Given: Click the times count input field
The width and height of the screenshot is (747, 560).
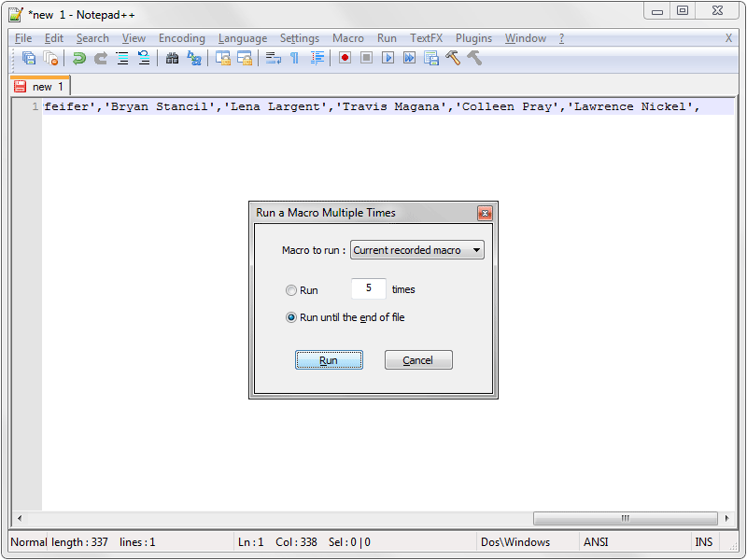Looking at the screenshot, I should click(x=368, y=289).
